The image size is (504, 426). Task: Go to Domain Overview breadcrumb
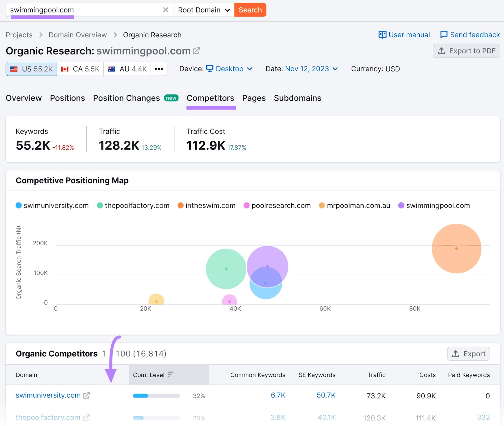pyautogui.click(x=78, y=35)
